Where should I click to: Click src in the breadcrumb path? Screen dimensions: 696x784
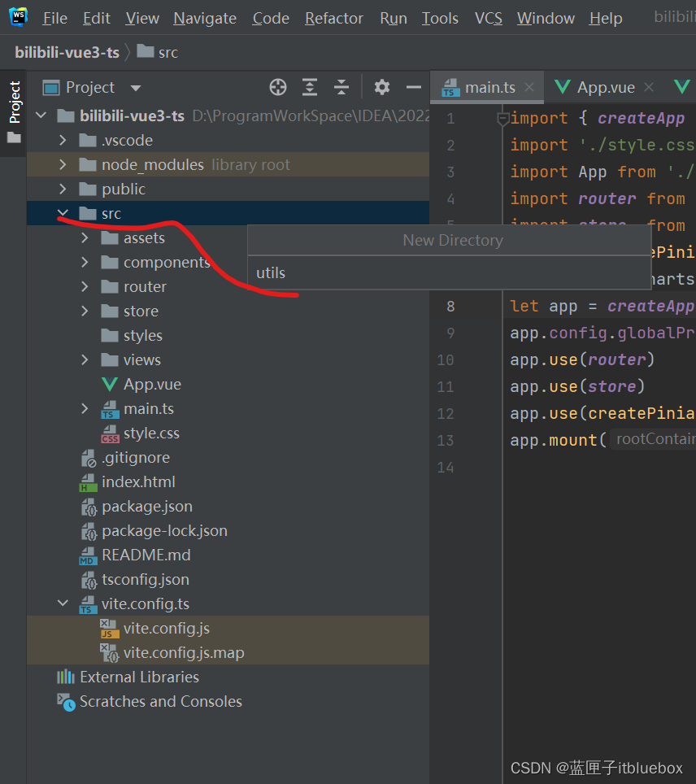[x=167, y=52]
